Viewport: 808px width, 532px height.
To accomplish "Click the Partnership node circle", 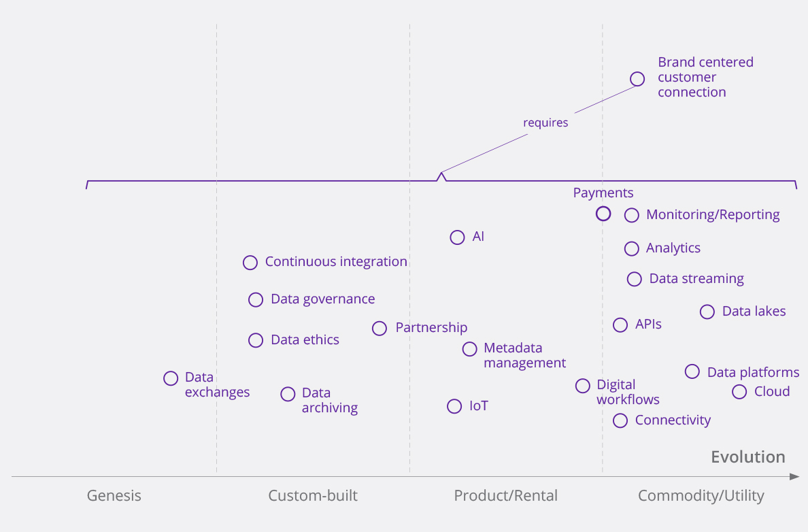I will [380, 329].
